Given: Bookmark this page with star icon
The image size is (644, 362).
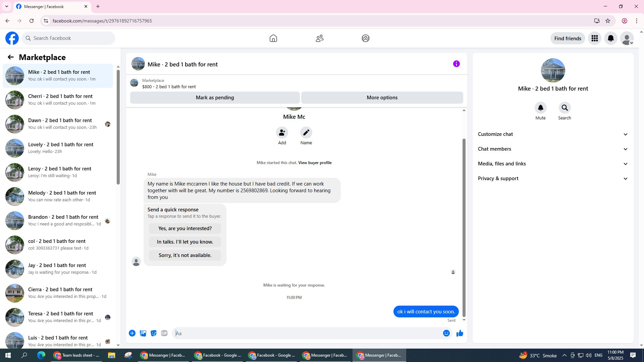Looking at the screenshot, I should pyautogui.click(x=608, y=21).
